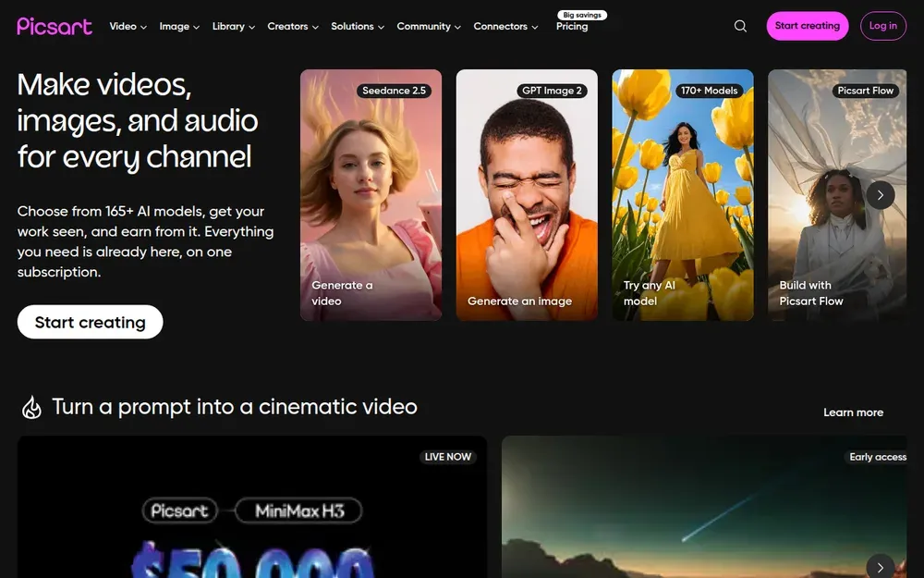Open the search magnifier icon
The width and height of the screenshot is (924, 578).
tap(740, 26)
